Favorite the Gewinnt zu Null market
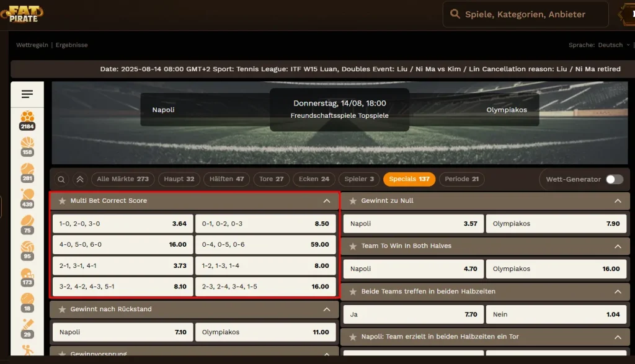Viewport: 635px width, 364px height. tap(353, 201)
